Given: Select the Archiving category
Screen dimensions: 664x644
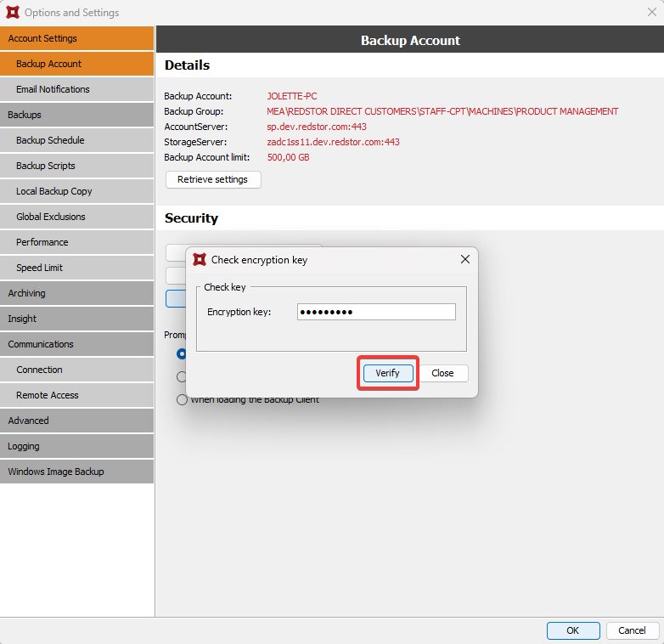Looking at the screenshot, I should coord(76,293).
